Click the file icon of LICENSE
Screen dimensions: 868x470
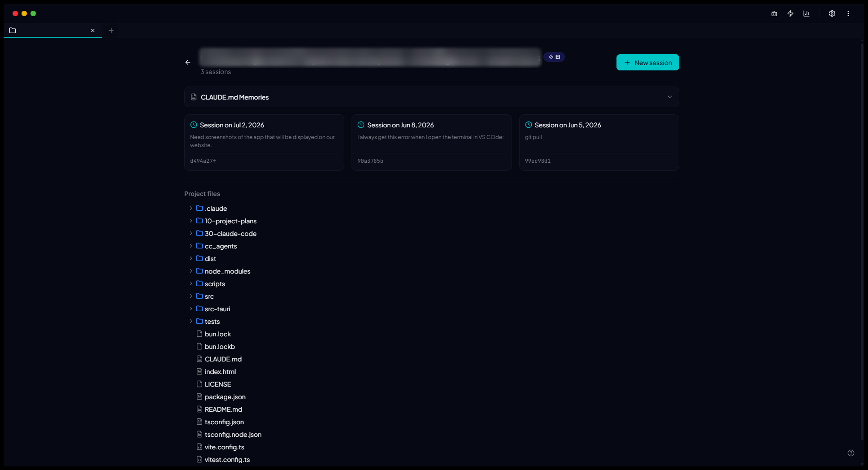click(x=200, y=384)
